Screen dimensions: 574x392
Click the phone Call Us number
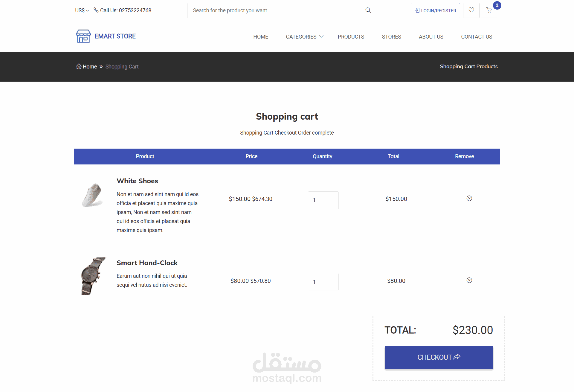pos(125,10)
